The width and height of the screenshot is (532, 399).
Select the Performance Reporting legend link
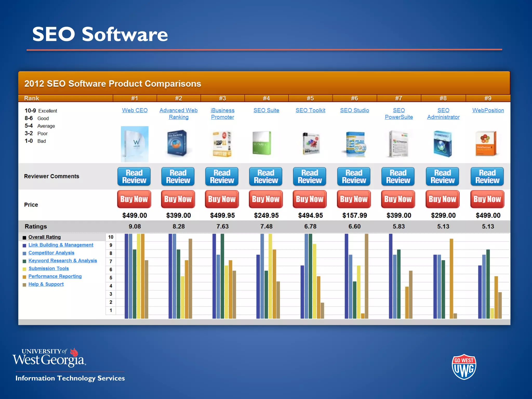pos(55,276)
